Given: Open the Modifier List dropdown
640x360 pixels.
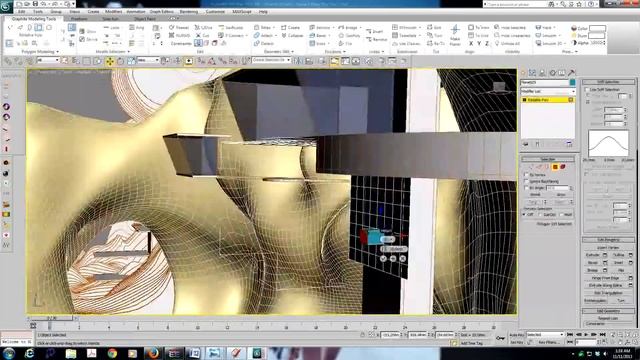Looking at the screenshot, I should (x=548, y=91).
